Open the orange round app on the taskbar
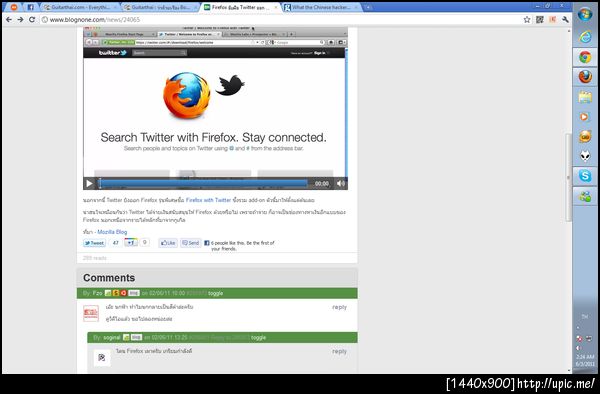The height and width of the screenshot is (394, 600). (585, 136)
